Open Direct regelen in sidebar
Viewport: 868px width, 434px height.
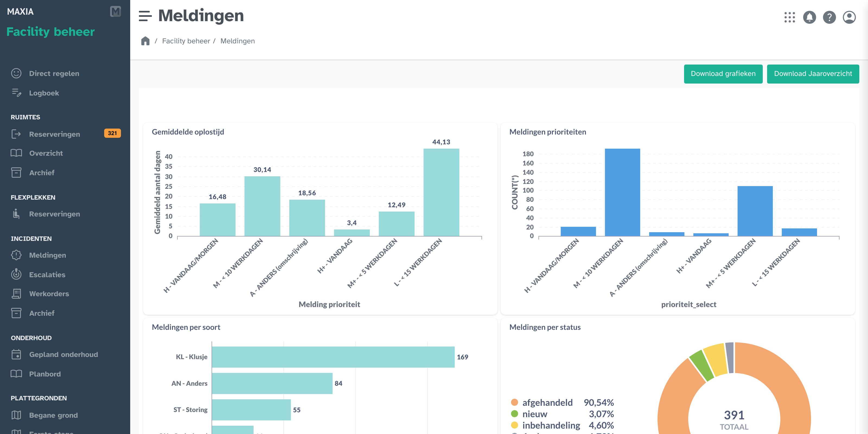coord(54,74)
